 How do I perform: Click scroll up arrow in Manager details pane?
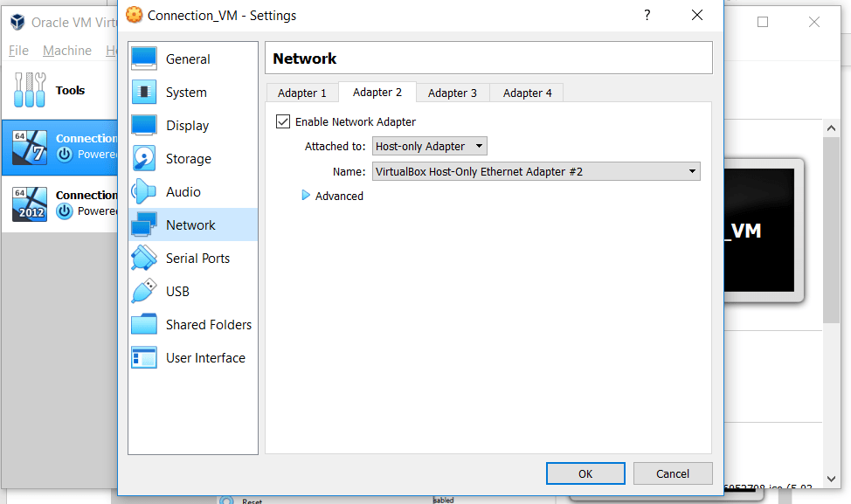point(831,128)
